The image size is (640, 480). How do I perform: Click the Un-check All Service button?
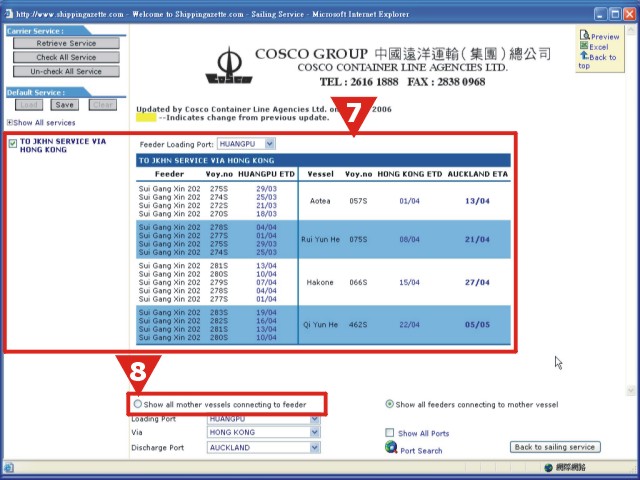[66, 71]
